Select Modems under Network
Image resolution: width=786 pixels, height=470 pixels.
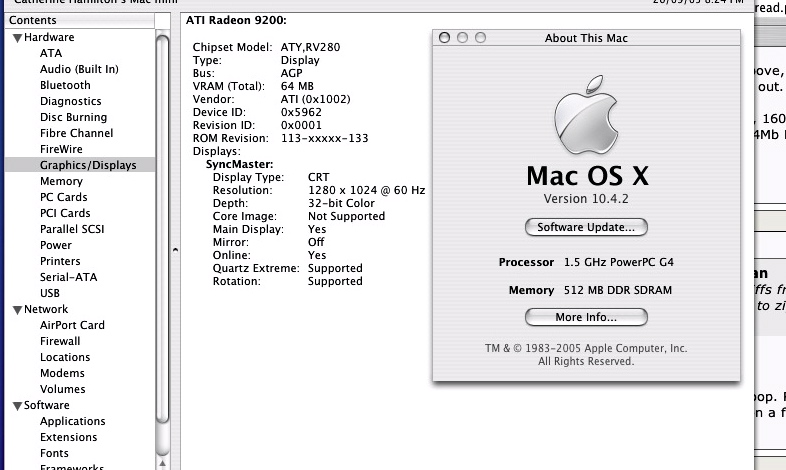(x=62, y=373)
